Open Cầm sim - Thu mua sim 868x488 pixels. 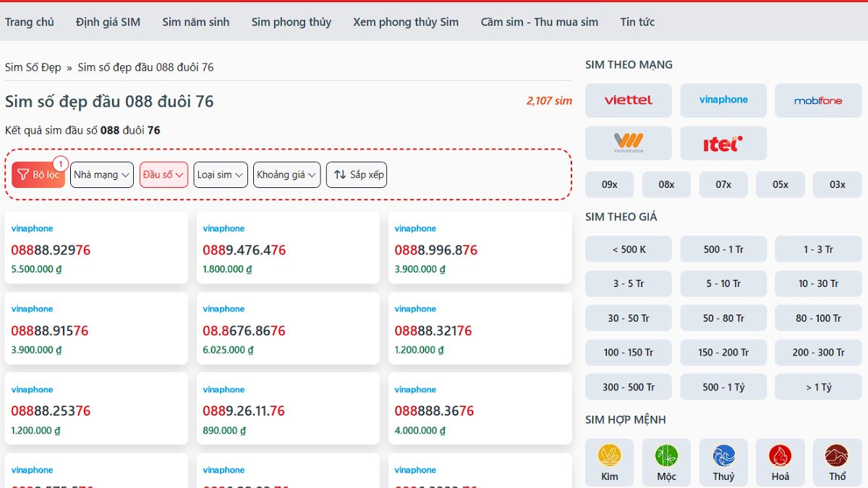point(540,22)
